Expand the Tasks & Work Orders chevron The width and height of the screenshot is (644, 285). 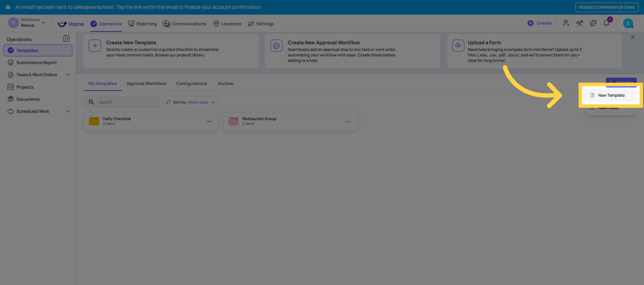(68, 75)
